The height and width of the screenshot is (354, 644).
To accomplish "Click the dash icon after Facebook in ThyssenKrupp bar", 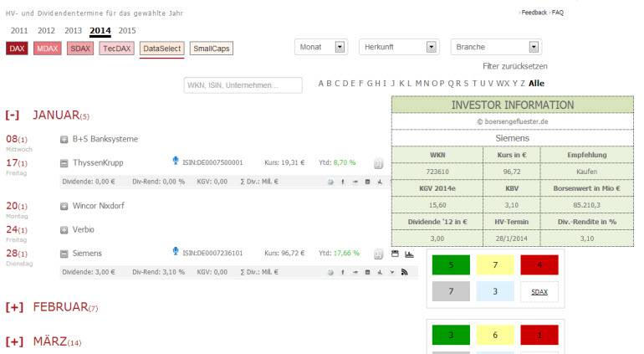I will tap(355, 182).
